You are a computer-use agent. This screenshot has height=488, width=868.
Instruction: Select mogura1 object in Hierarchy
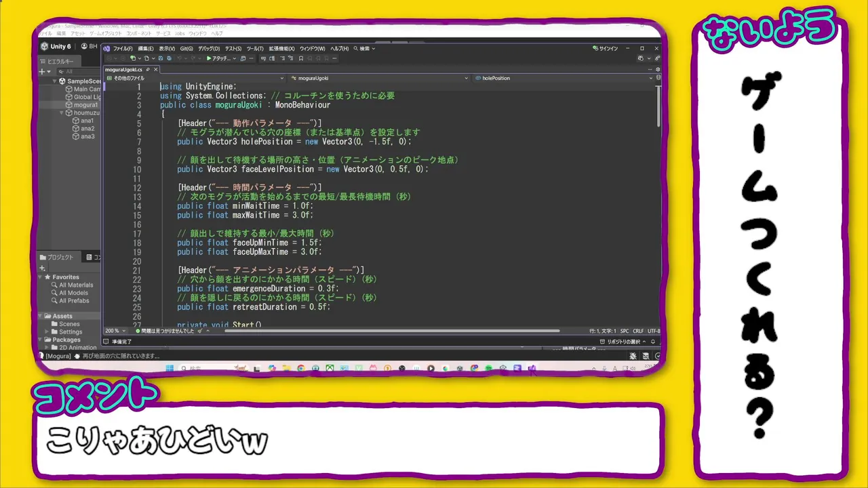pos(81,105)
